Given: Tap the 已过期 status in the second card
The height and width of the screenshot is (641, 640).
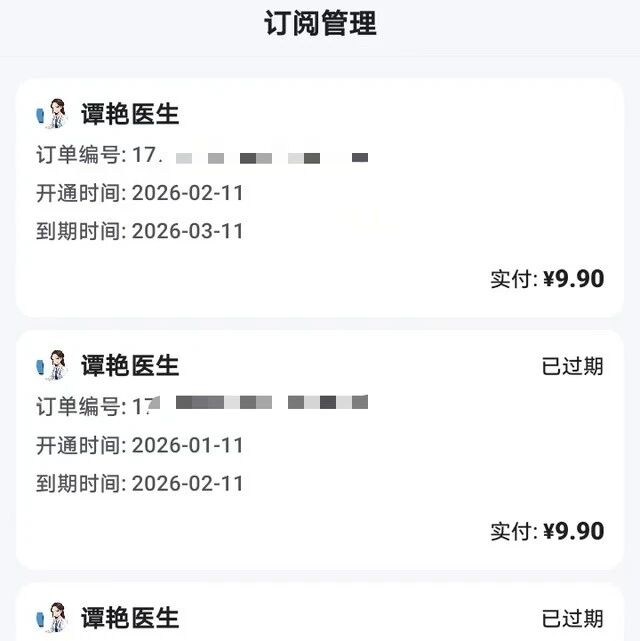Looking at the screenshot, I should (572, 366).
